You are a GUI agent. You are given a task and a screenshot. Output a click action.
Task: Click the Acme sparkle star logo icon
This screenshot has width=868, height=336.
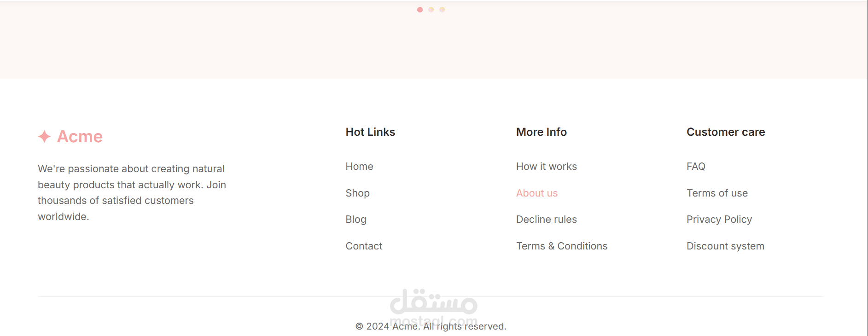(44, 136)
